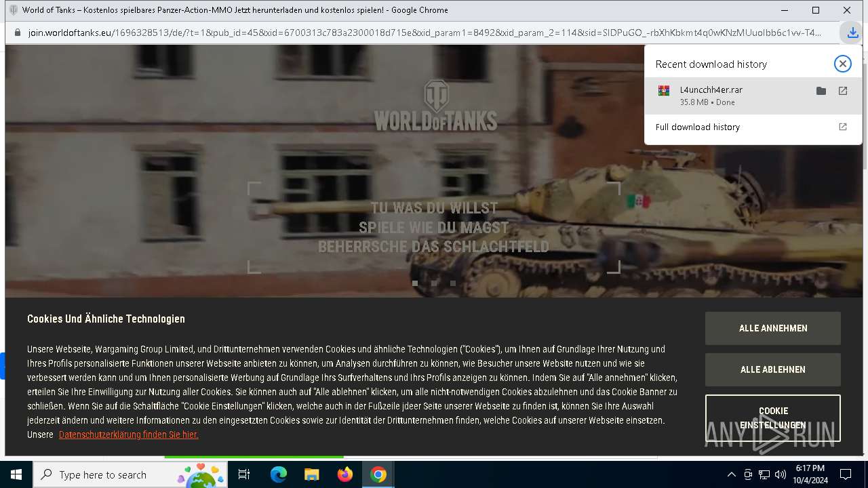Select the second carousel slide dot

(434, 283)
